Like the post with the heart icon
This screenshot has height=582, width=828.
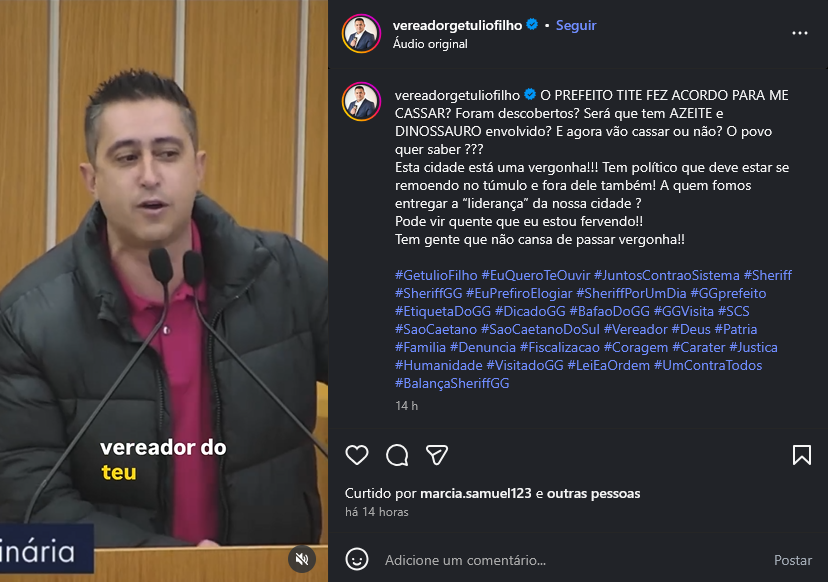coord(356,455)
